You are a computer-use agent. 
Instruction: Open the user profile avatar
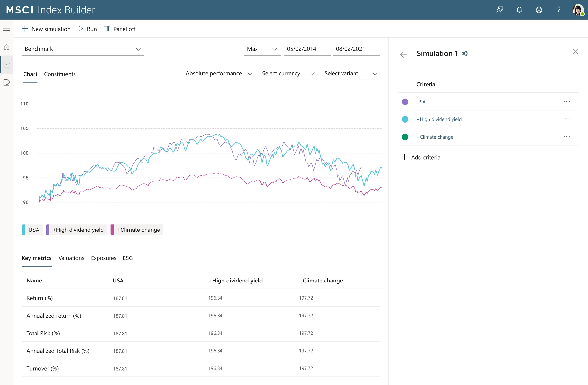[578, 10]
